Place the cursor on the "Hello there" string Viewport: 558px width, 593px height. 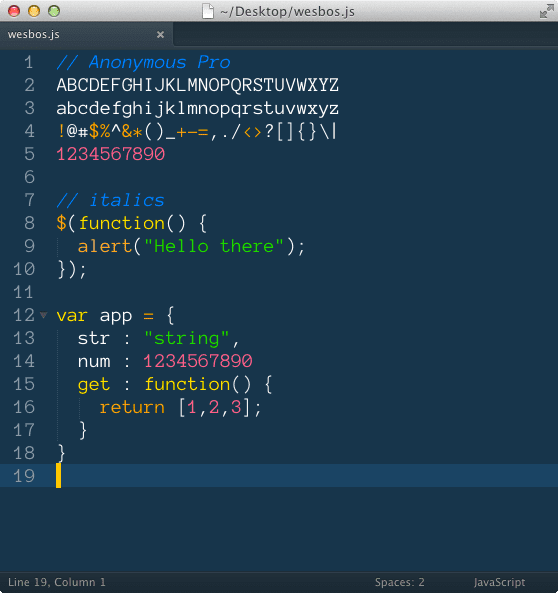(213, 246)
